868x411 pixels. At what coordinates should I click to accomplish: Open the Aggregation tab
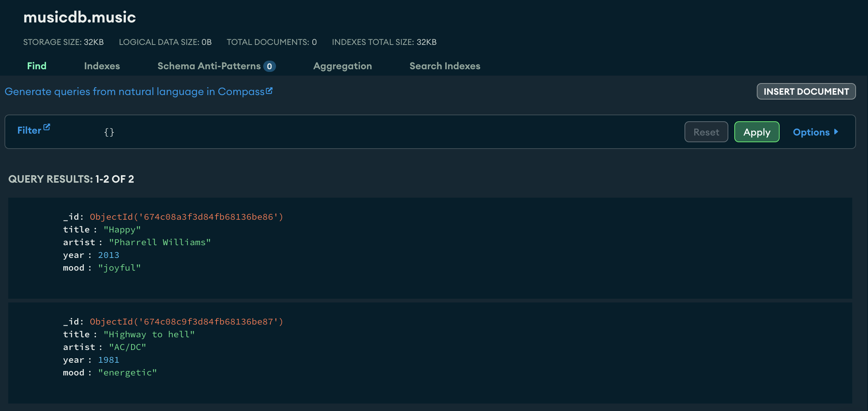click(x=342, y=66)
